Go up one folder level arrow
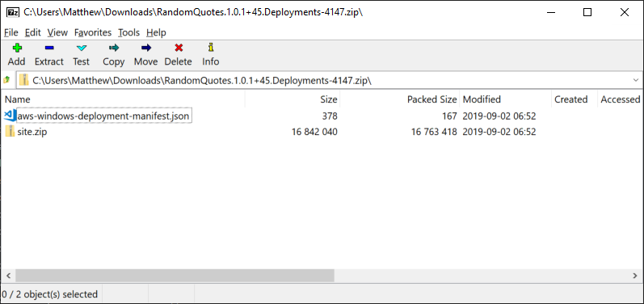Screen dimensions: 644x304 (x=6, y=80)
